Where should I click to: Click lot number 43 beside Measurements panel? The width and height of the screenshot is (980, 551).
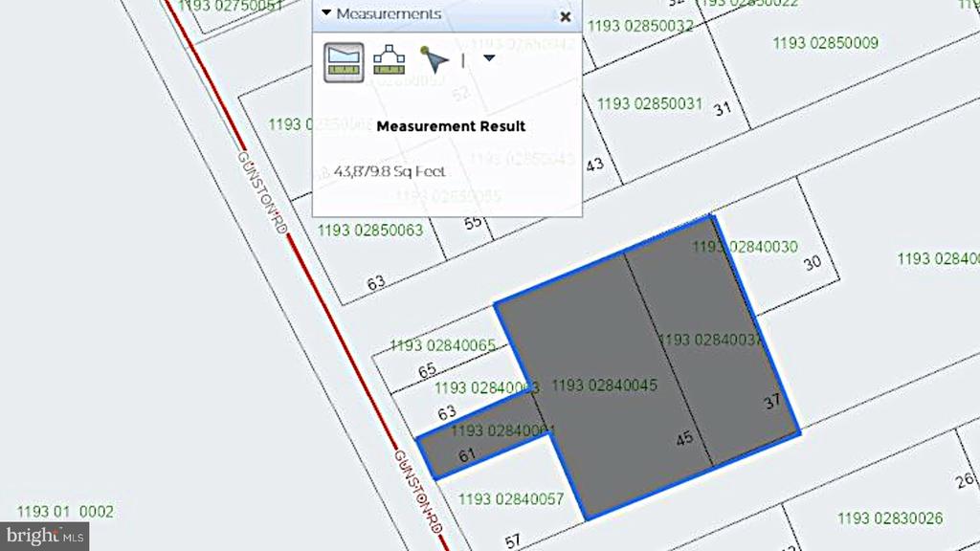[x=595, y=165]
